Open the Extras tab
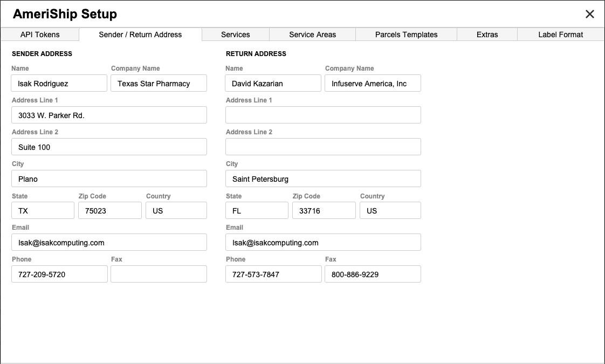Viewport: 605px width, 364px height. (x=487, y=35)
